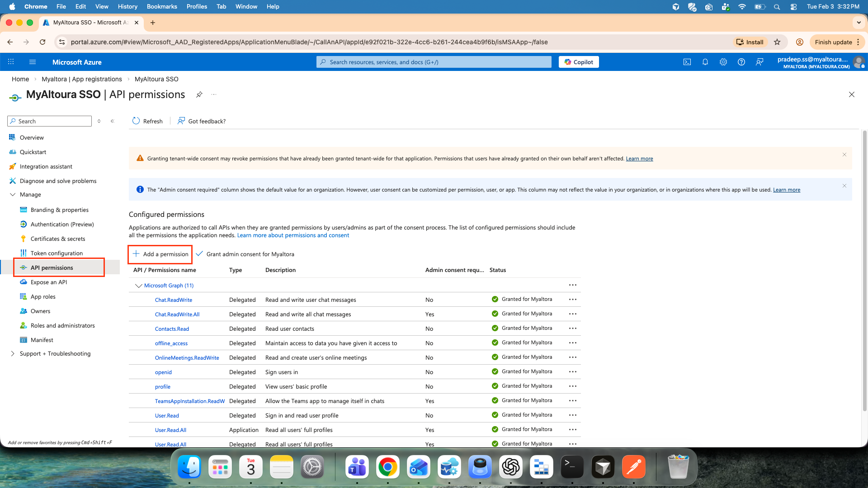Open Quickstart in the sidebar
The image size is (868, 488).
33,152
